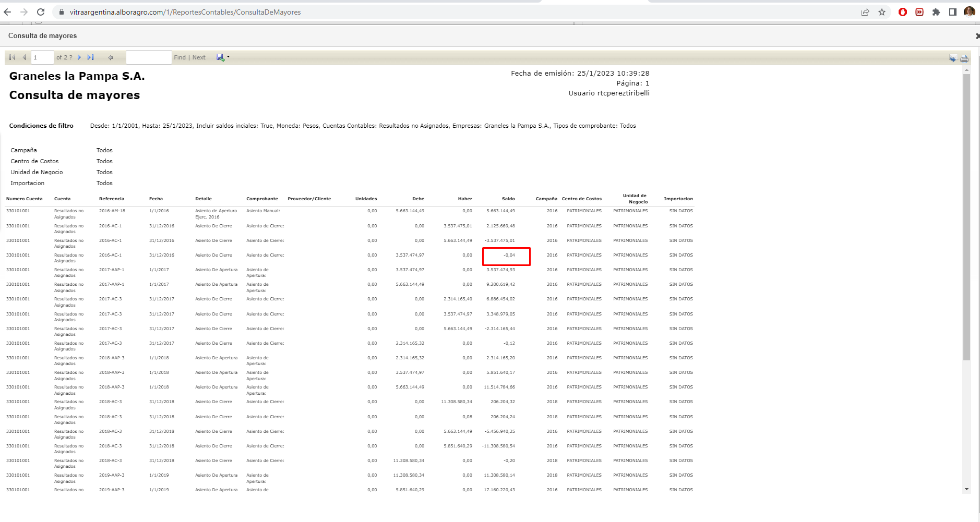980x522 pixels.
Task: Click the export save disk icon
Action: (x=220, y=57)
